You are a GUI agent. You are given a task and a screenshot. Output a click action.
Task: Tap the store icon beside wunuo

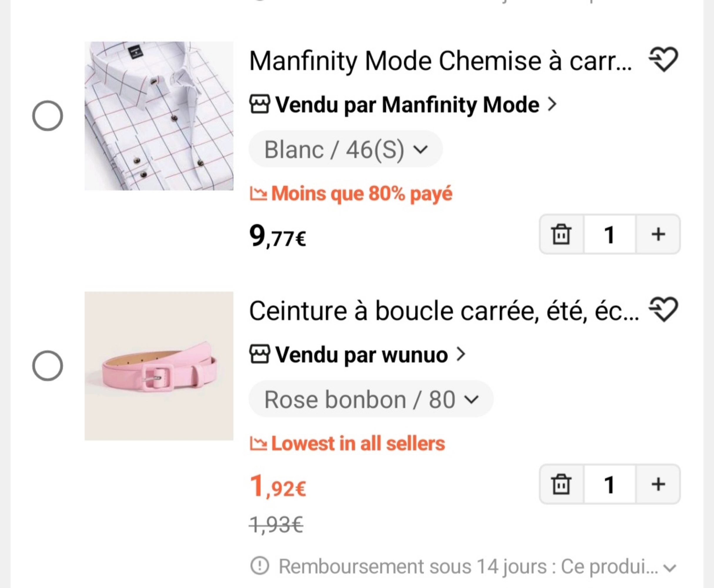[x=260, y=354]
